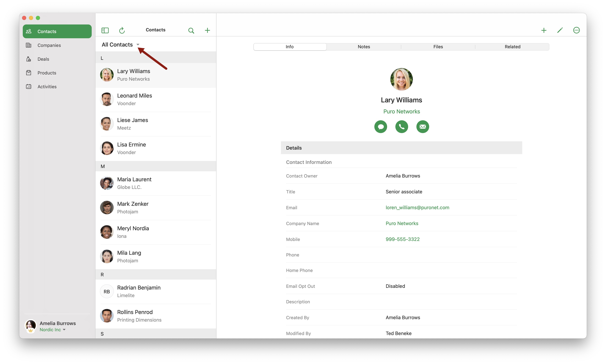This screenshot has height=364, width=606.
Task: Add a new contact with the plus icon
Action: (207, 30)
